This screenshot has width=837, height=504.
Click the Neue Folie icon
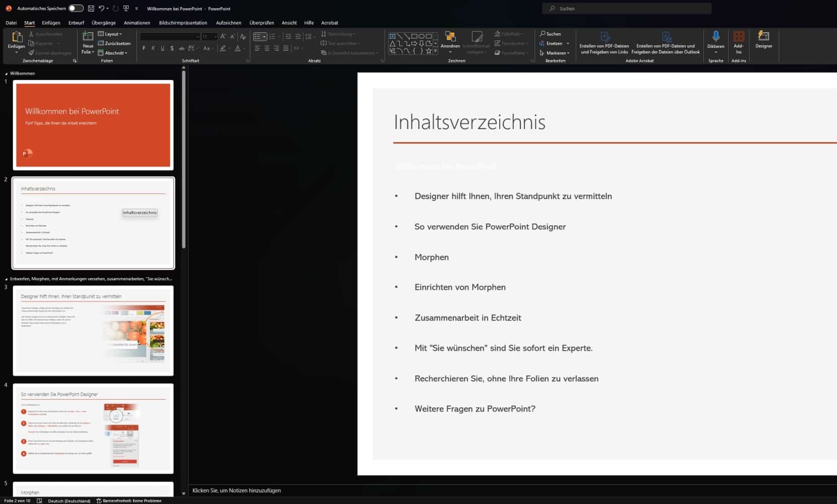coord(88,36)
